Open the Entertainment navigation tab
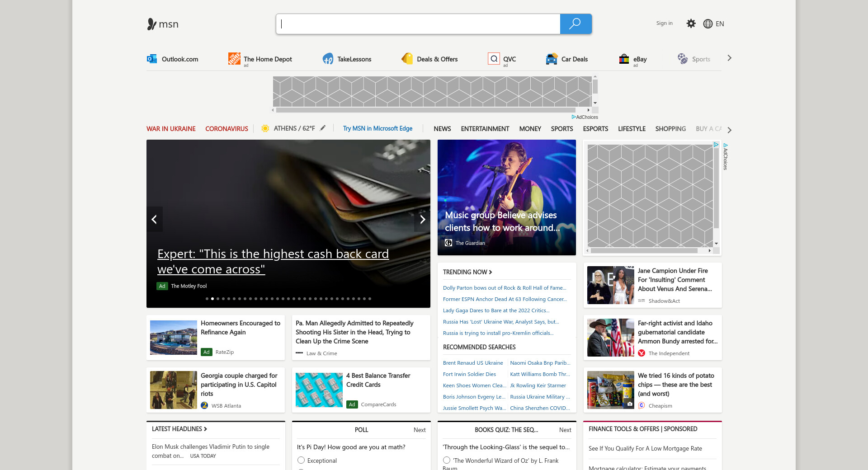The image size is (868, 470). [485, 129]
